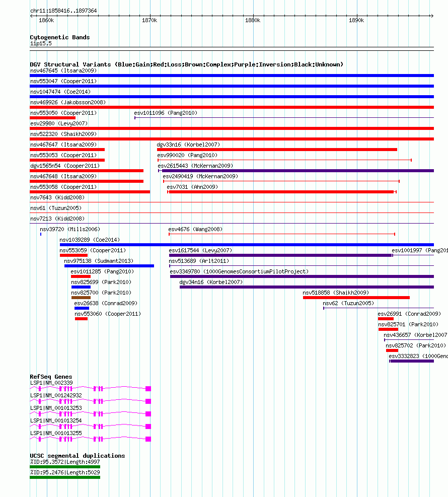Click dgv34n16 (Korbel2007) label
This screenshot has width=448, height=497.
[211, 282]
